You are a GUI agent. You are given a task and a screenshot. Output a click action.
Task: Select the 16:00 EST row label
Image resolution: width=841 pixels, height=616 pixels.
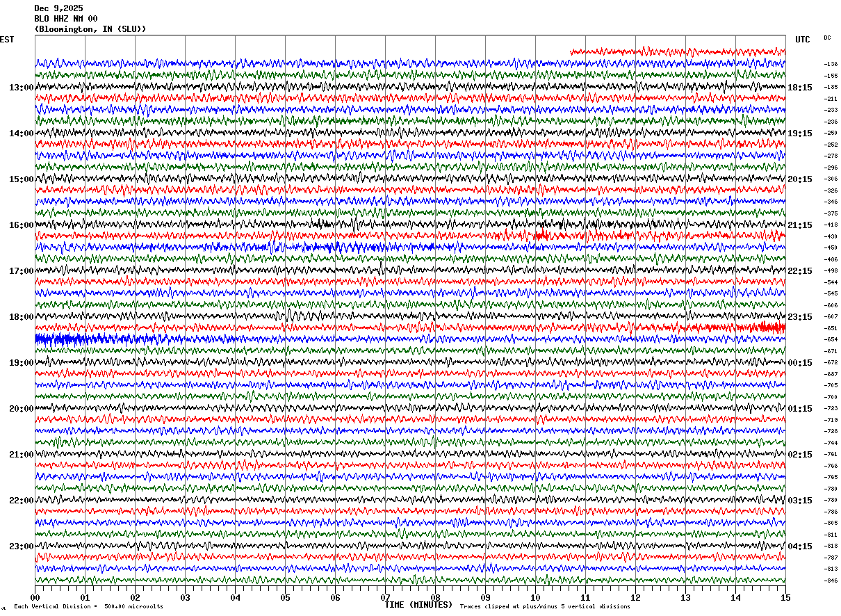[x=22, y=225]
